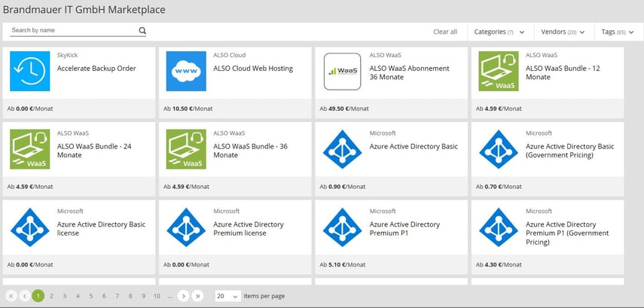Click the ALSO WaaS Bundle 24 Monate icon
Viewport: 644px width, 308px height.
[x=29, y=149]
